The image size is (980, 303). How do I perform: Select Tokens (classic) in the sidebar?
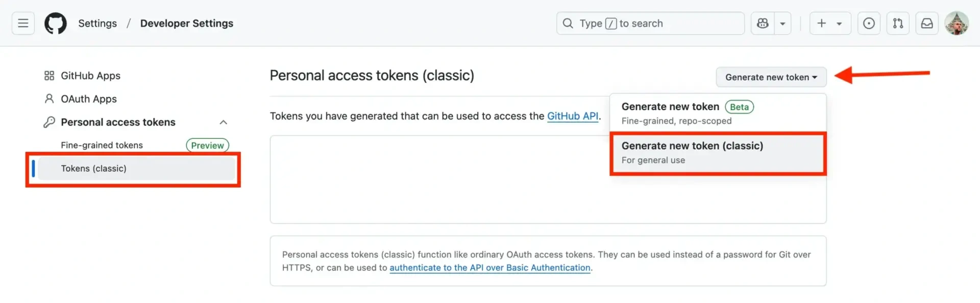coord(93,169)
